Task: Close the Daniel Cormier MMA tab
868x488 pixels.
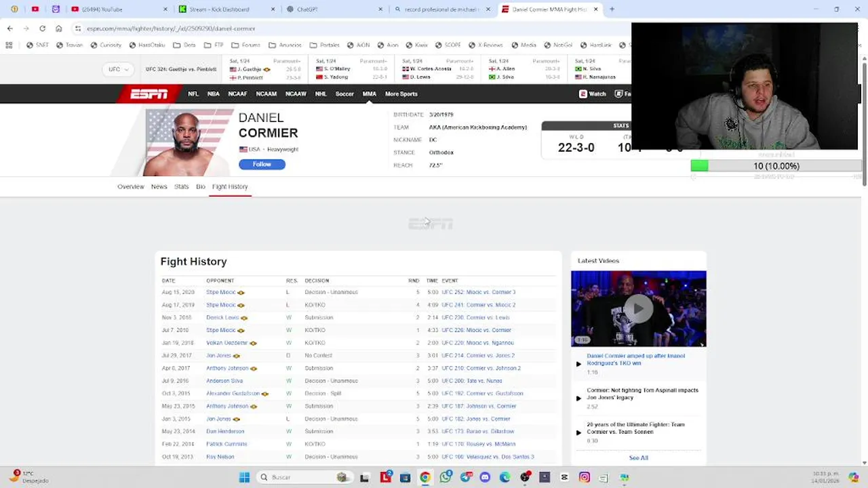Action: [x=596, y=9]
